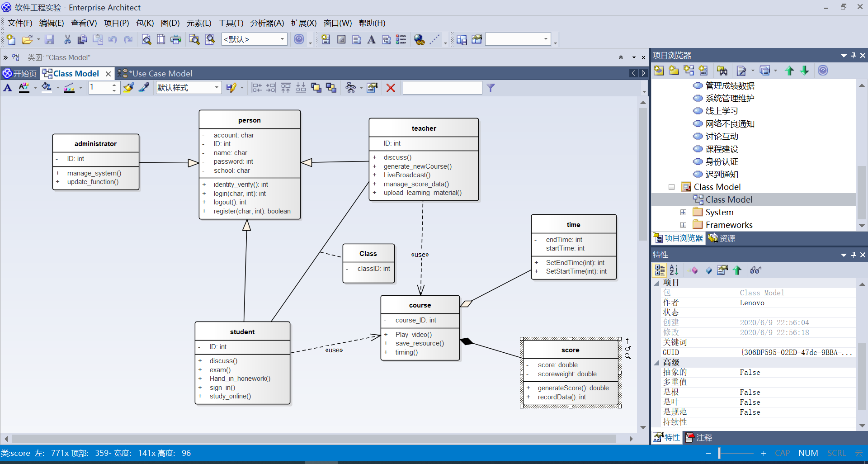This screenshot has width=868, height=464.
Task: Click the glasses icon in properties toolbar
Action: tap(755, 270)
